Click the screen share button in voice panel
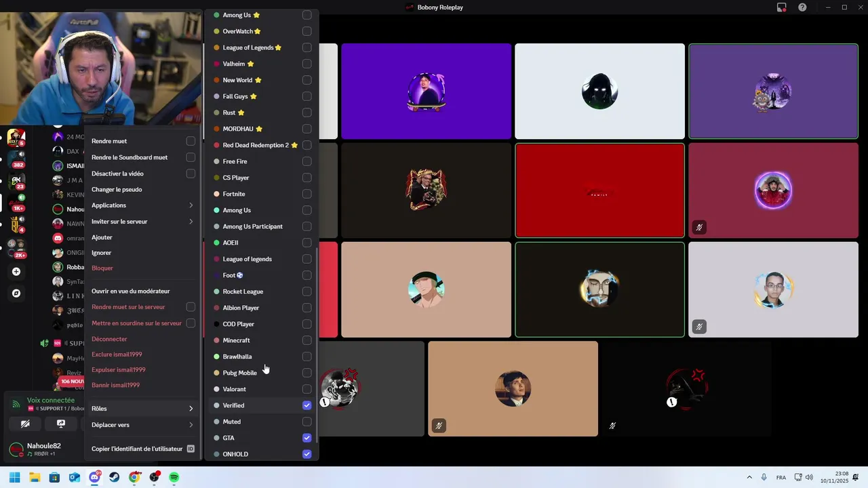The image size is (868, 488). point(60,424)
